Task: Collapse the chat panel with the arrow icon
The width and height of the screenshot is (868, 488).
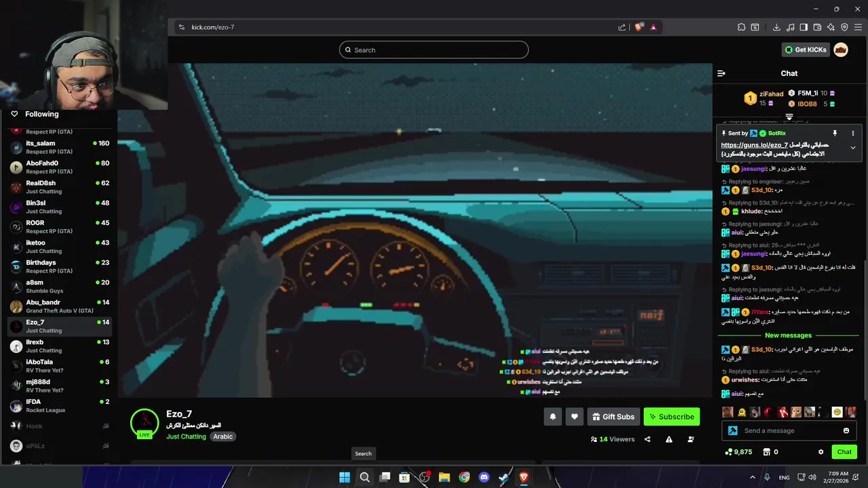Action: [722, 73]
